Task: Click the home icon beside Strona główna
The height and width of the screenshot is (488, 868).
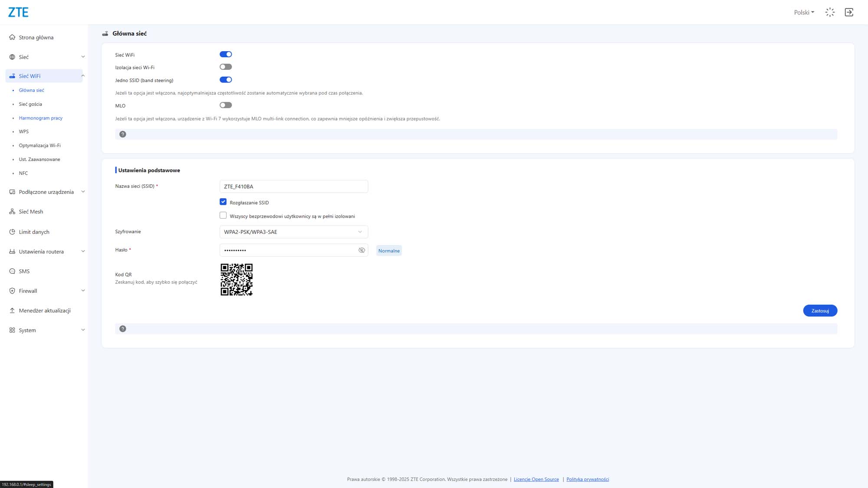Action: pyautogui.click(x=12, y=37)
